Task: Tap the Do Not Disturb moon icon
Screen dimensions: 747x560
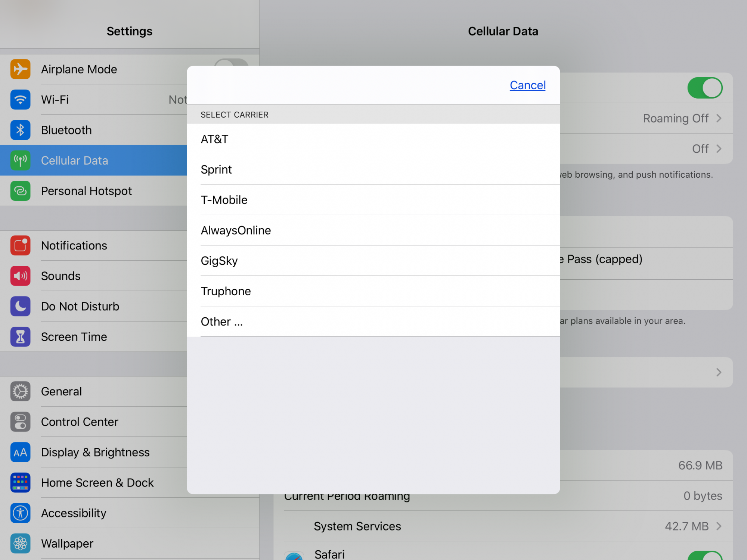Action: [x=20, y=306]
